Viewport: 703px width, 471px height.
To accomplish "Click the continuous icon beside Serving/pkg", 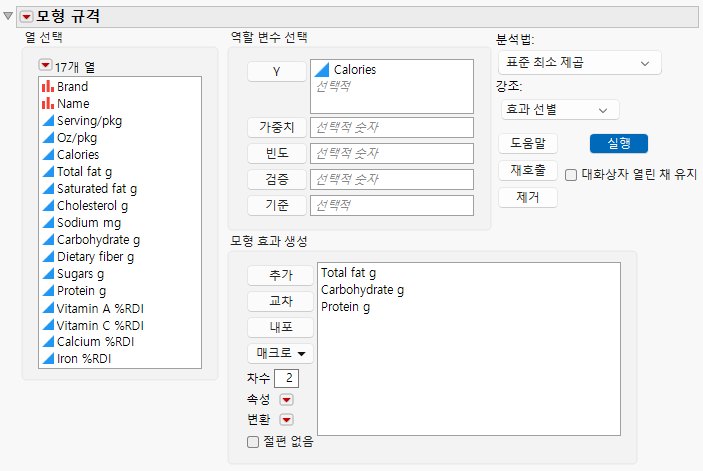I will [x=48, y=121].
